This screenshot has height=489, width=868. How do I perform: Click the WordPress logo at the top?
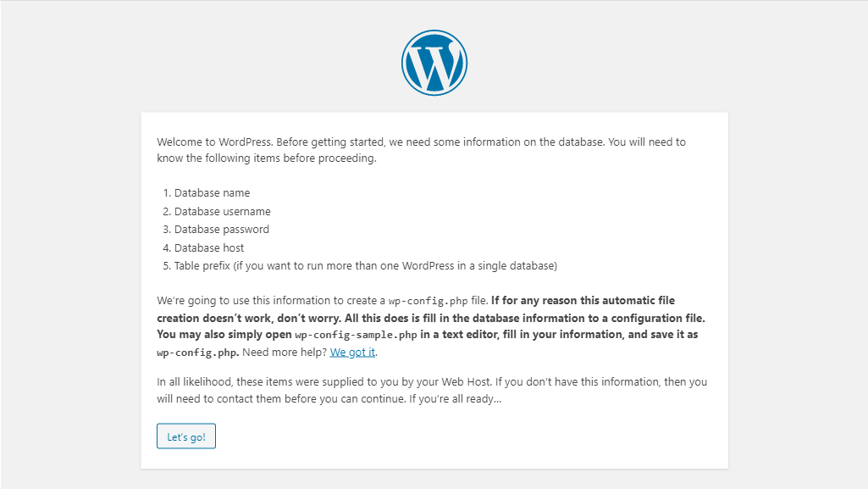pos(434,63)
